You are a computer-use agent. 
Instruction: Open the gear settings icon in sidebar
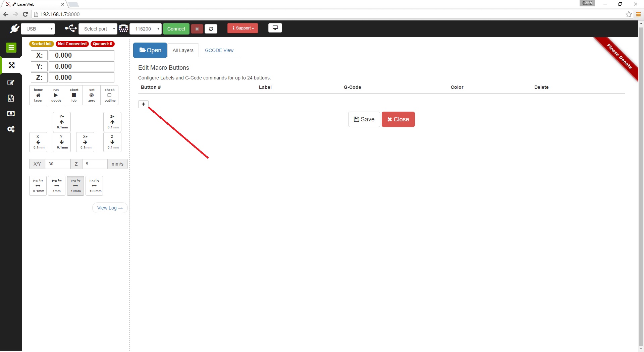(x=11, y=129)
